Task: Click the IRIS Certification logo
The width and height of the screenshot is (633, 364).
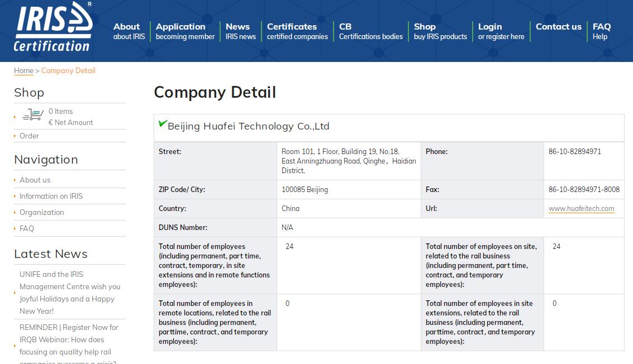Action: (53, 27)
